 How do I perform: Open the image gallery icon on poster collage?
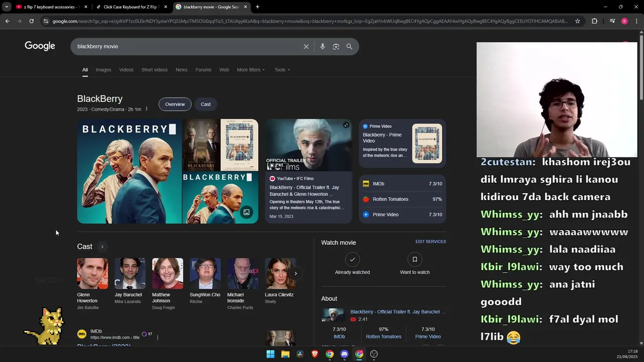point(247,212)
